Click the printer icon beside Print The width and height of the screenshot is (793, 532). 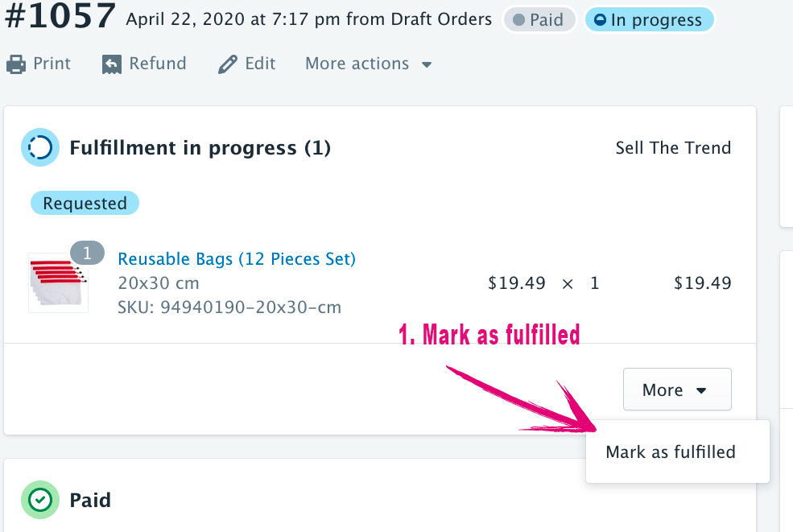tap(16, 64)
